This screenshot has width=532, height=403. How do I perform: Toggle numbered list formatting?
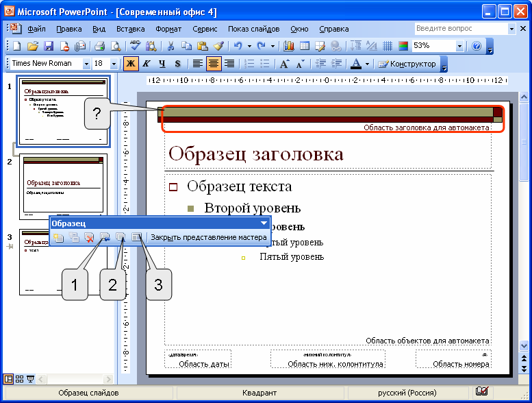pos(249,64)
